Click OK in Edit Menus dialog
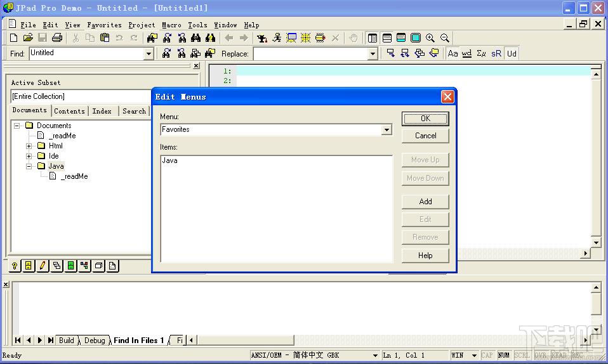The height and width of the screenshot is (364, 608). click(x=425, y=119)
